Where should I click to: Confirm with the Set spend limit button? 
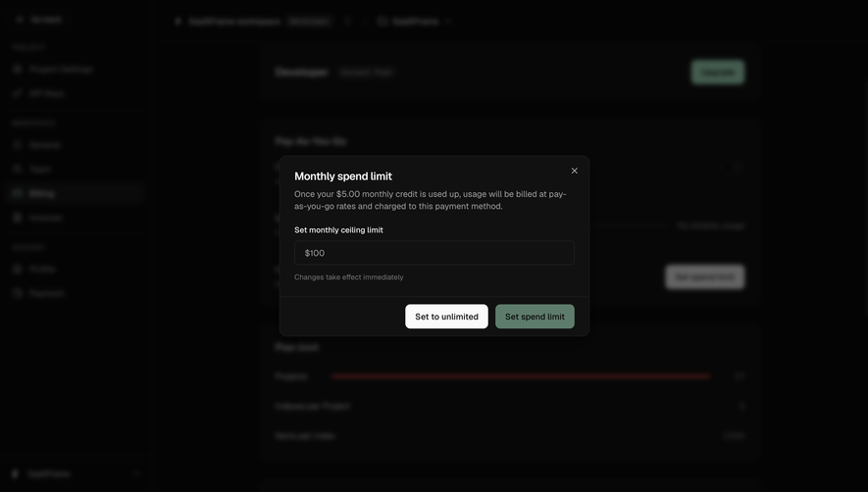[x=535, y=317]
